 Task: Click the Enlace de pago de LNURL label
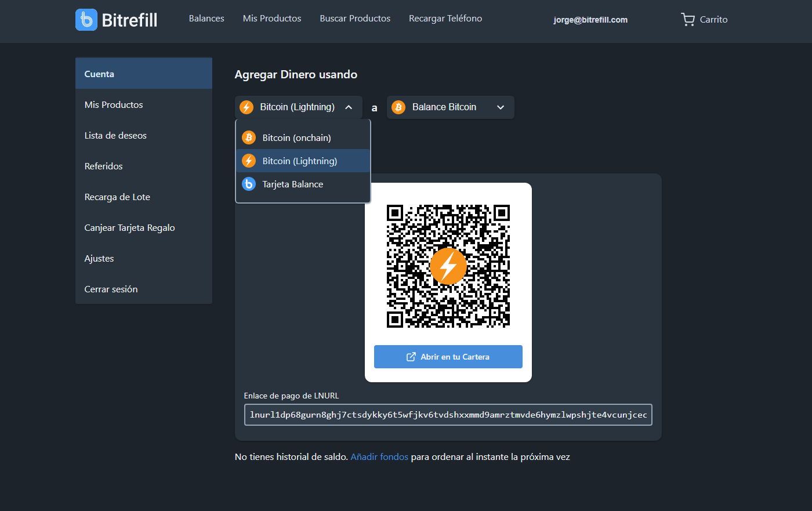click(x=291, y=396)
